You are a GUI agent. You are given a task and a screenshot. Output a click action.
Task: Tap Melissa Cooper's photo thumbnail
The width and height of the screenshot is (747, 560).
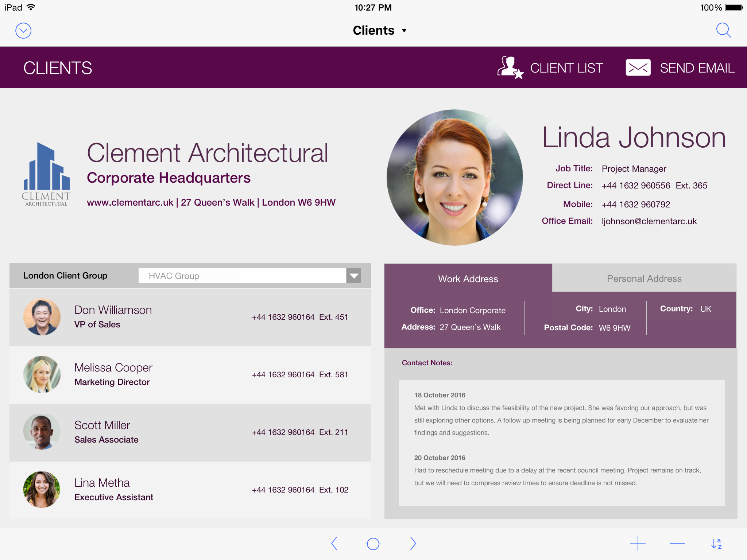point(42,374)
